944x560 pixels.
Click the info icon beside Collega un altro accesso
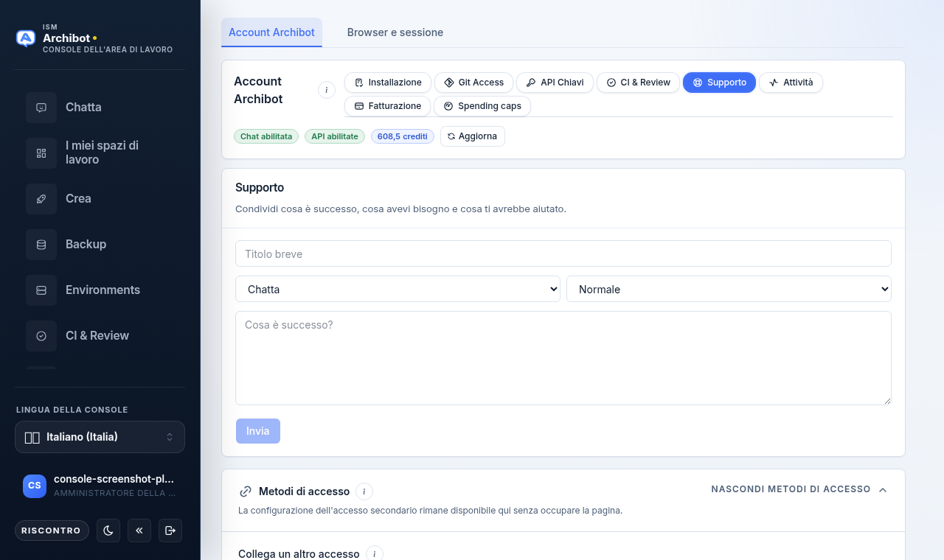pyautogui.click(x=375, y=554)
